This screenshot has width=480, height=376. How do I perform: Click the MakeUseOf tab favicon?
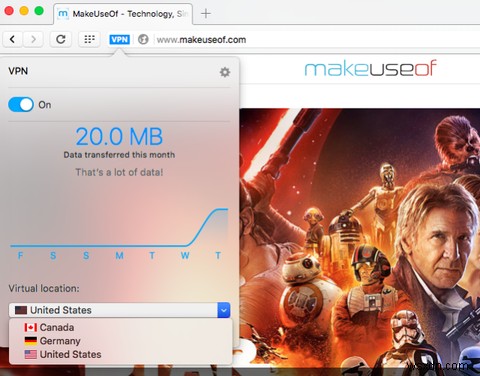point(63,14)
